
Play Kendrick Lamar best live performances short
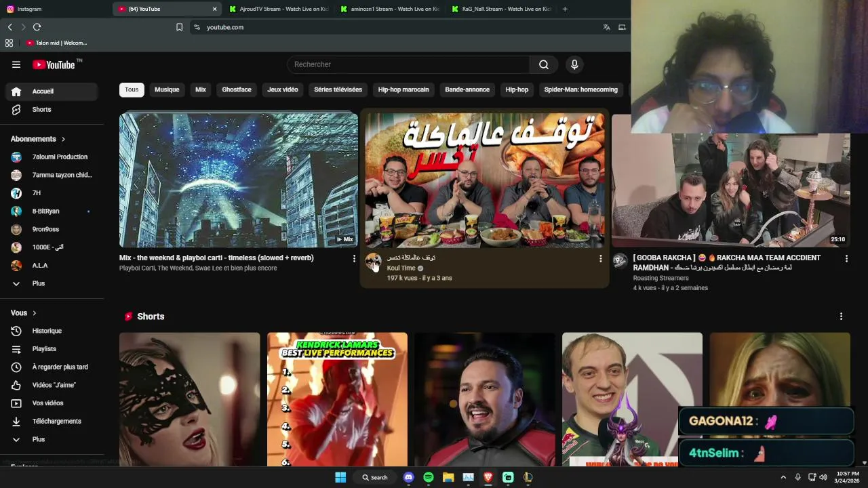point(337,399)
